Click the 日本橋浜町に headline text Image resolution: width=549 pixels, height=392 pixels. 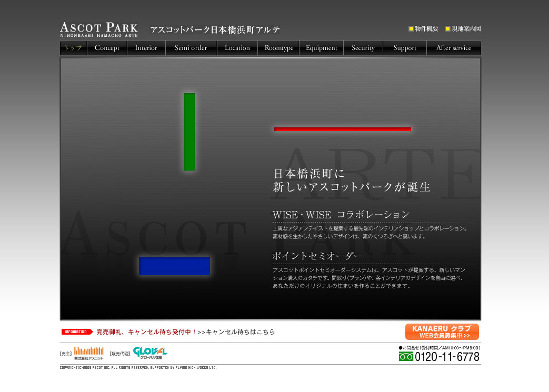[309, 174]
